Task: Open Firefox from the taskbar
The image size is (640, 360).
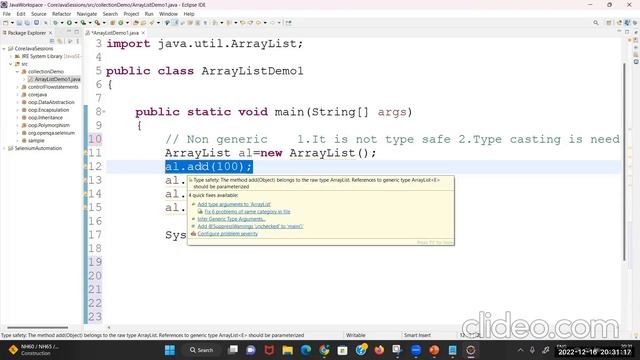Action: (379, 350)
